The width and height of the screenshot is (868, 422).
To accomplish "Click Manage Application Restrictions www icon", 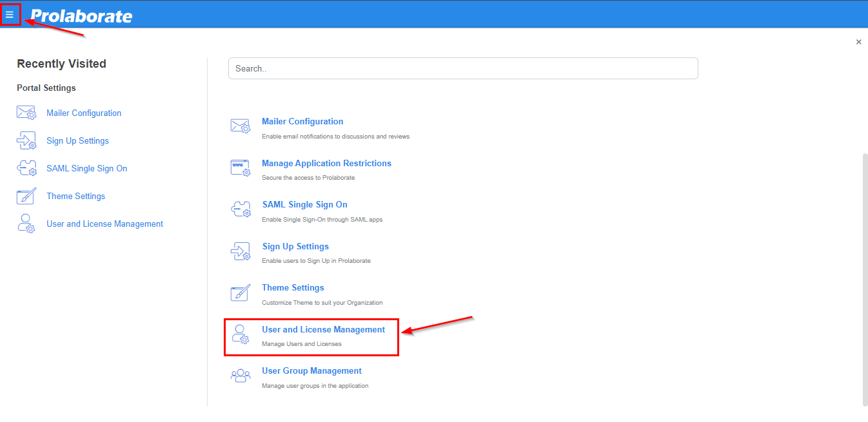I will coord(240,168).
